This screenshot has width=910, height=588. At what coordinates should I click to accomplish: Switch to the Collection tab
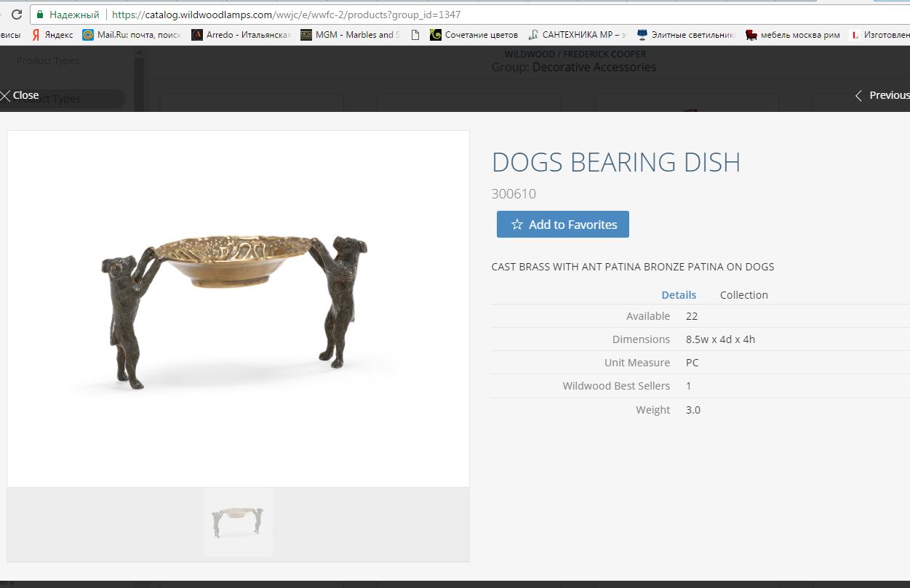[x=744, y=295]
